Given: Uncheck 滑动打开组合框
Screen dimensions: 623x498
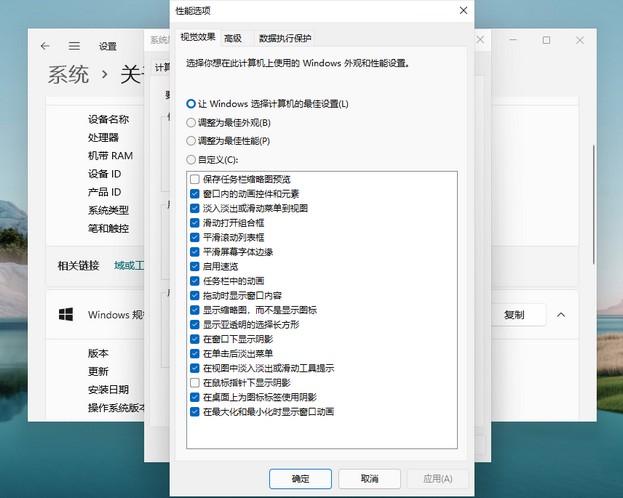Looking at the screenshot, I should pyautogui.click(x=195, y=223).
